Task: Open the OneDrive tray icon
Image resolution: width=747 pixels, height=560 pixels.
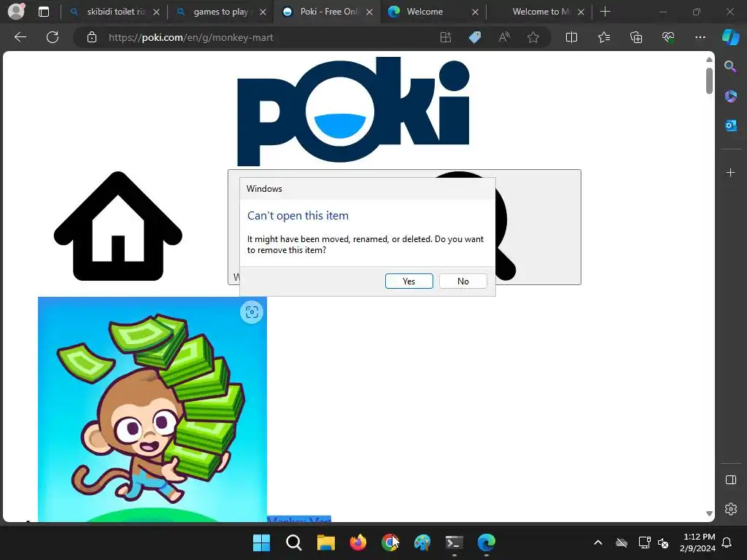Action: coord(622,542)
